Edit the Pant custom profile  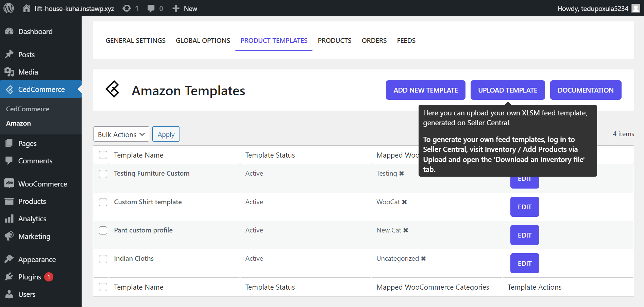[525, 235]
